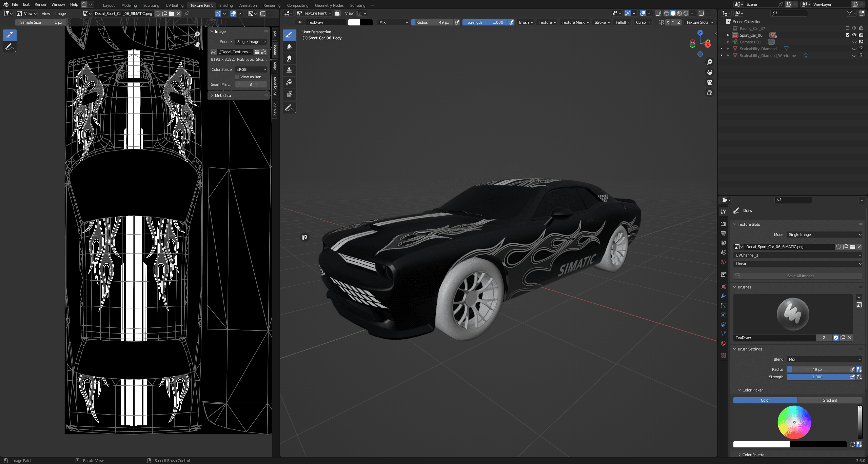Open the World properties globe tab
Screen dimensions: 868x464
[x=723, y=262]
